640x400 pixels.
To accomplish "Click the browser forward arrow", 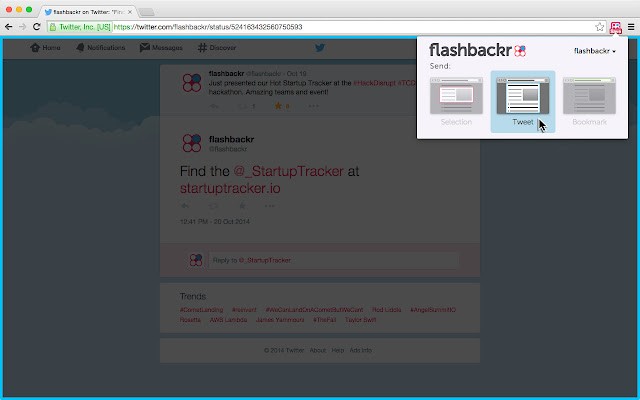I will [22, 27].
